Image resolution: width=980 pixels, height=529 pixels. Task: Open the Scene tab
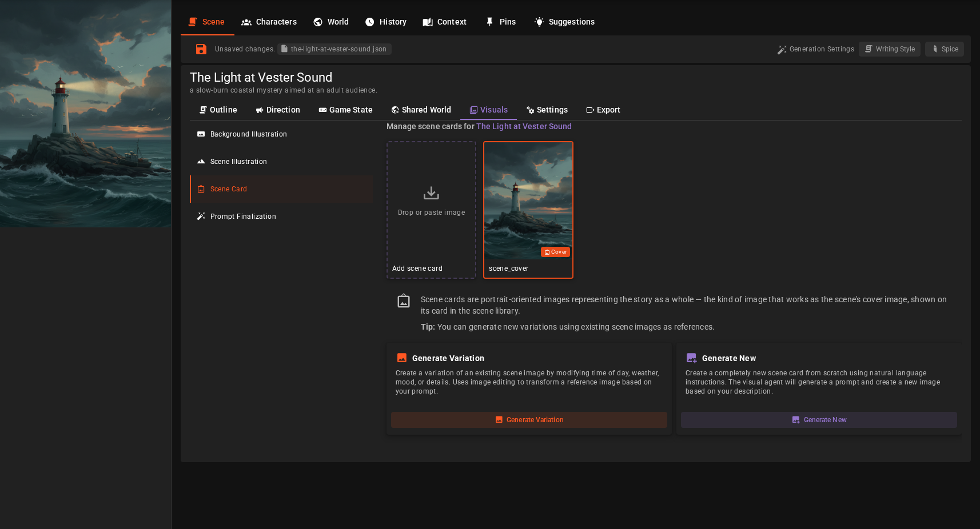pyautogui.click(x=207, y=22)
